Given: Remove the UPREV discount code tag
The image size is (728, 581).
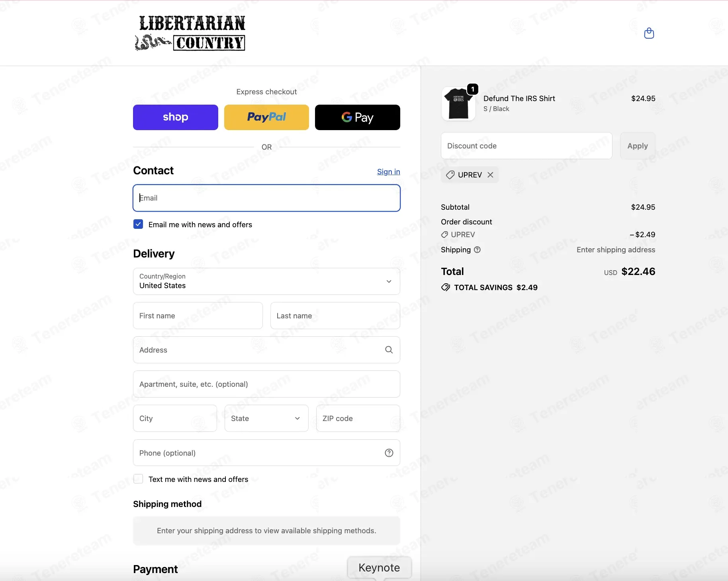Looking at the screenshot, I should point(490,175).
